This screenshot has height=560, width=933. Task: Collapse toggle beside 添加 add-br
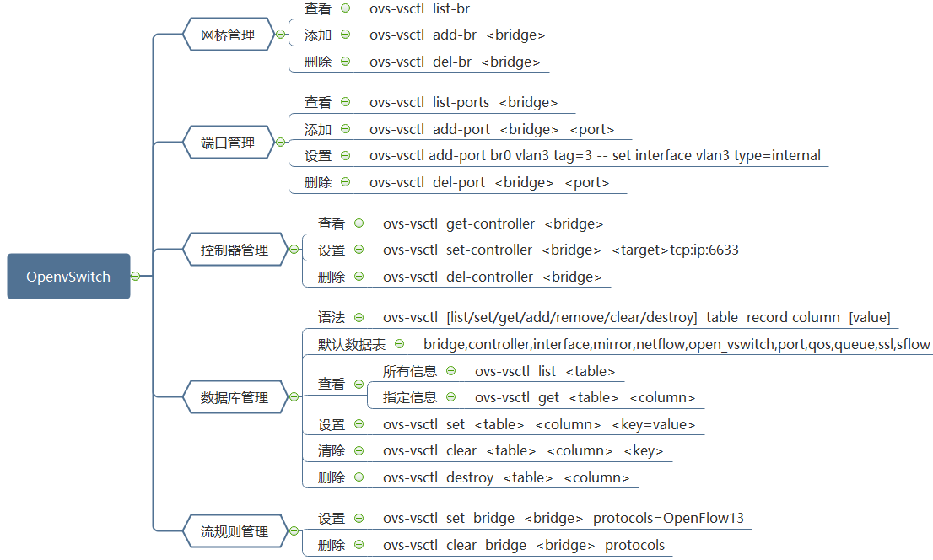click(x=346, y=35)
